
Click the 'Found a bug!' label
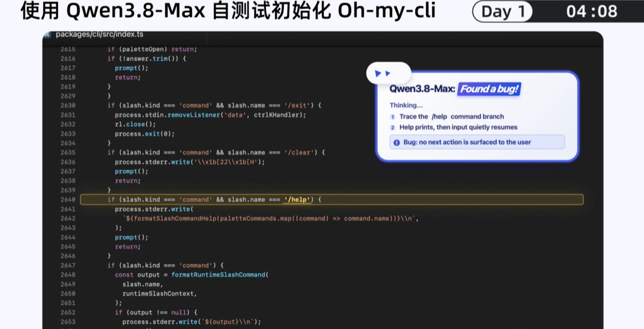click(x=489, y=89)
